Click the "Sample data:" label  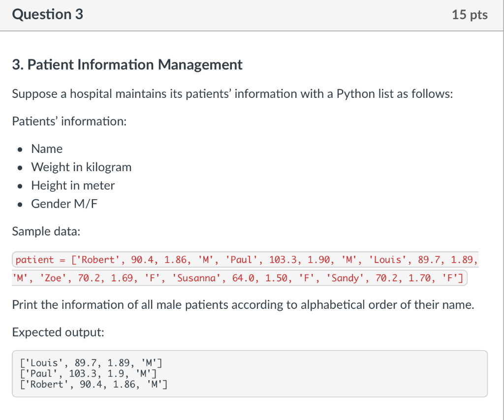tap(46, 231)
